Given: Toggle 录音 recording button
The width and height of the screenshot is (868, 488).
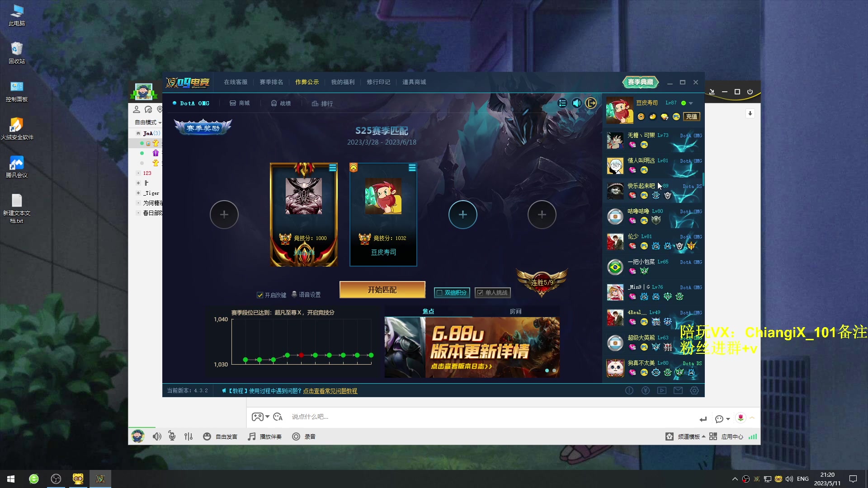Looking at the screenshot, I should [304, 436].
